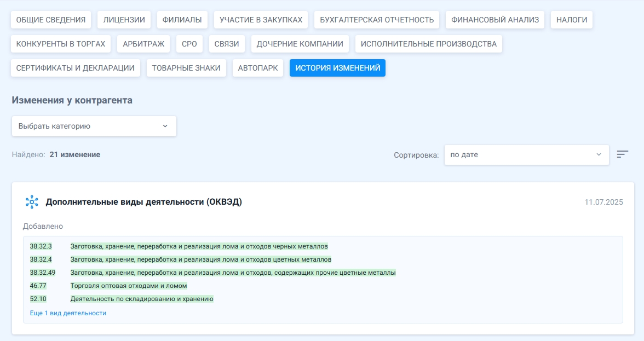Click the 21 изменение count
This screenshot has width=644, height=341.
coord(74,155)
